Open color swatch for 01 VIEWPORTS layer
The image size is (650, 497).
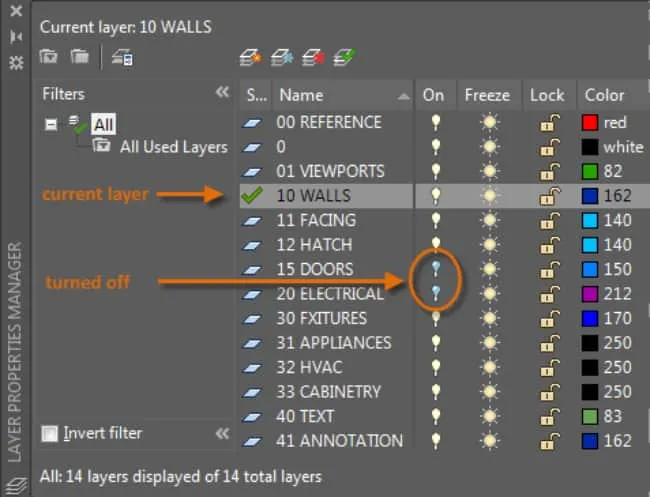[590, 172]
